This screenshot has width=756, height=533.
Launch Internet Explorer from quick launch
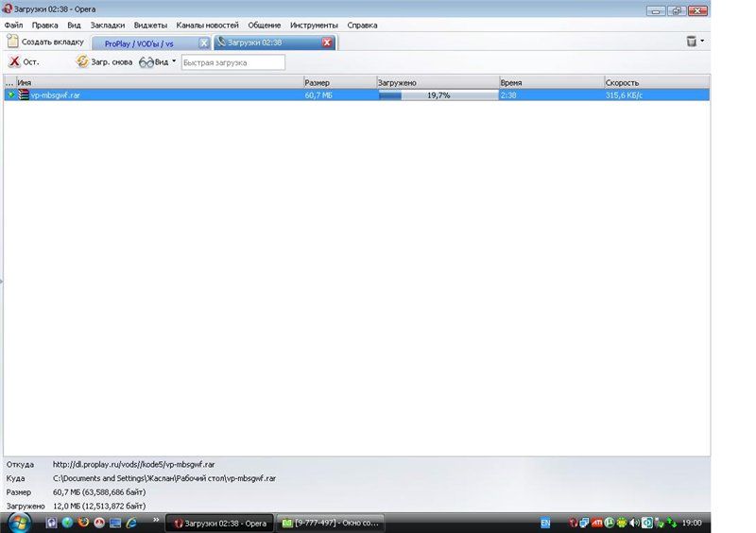131,523
